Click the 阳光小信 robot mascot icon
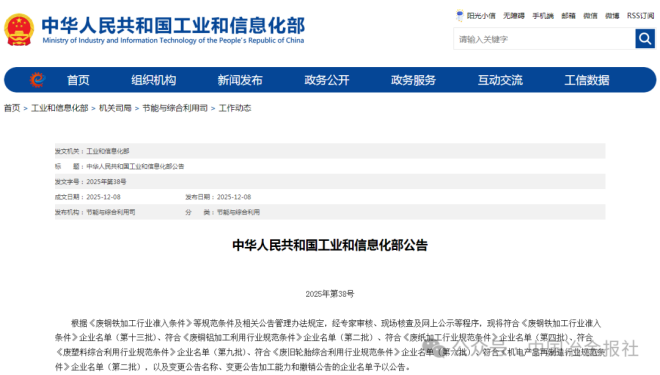Image resolution: width=660 pixels, height=375 pixels. (x=460, y=16)
